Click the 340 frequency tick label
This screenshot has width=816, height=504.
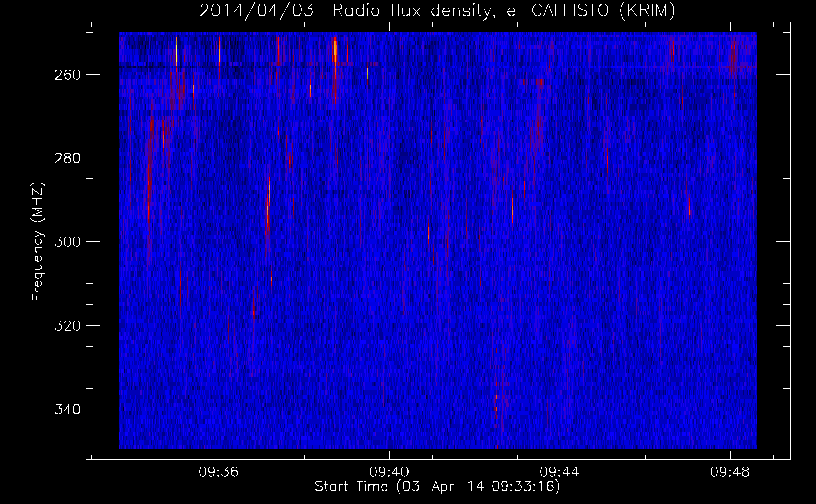67,409
